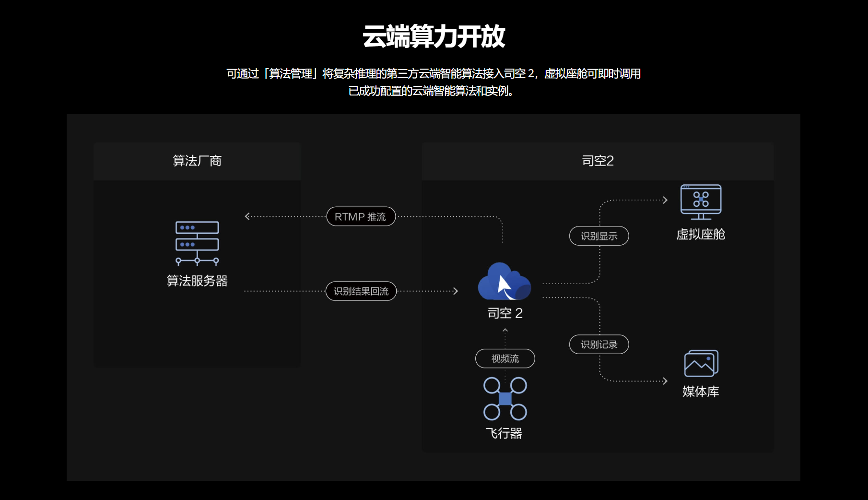The width and height of the screenshot is (868, 500).
Task: Select the 识别结果回流 pill label
Action: click(x=361, y=291)
